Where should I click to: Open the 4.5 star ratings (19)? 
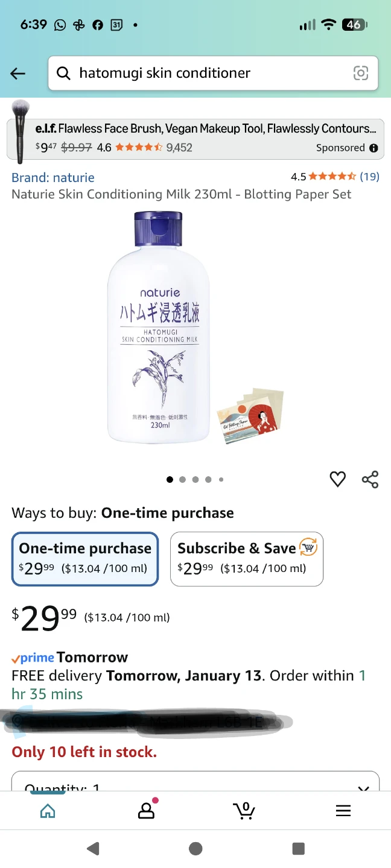[335, 177]
